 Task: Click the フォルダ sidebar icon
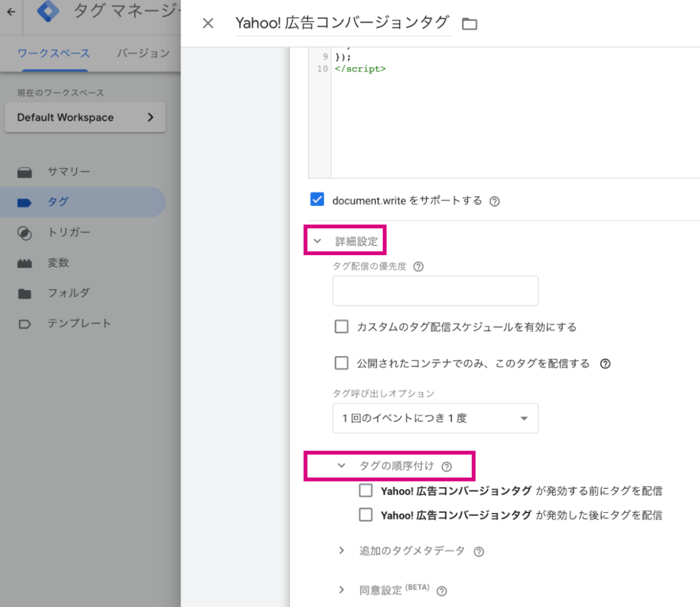(x=24, y=294)
